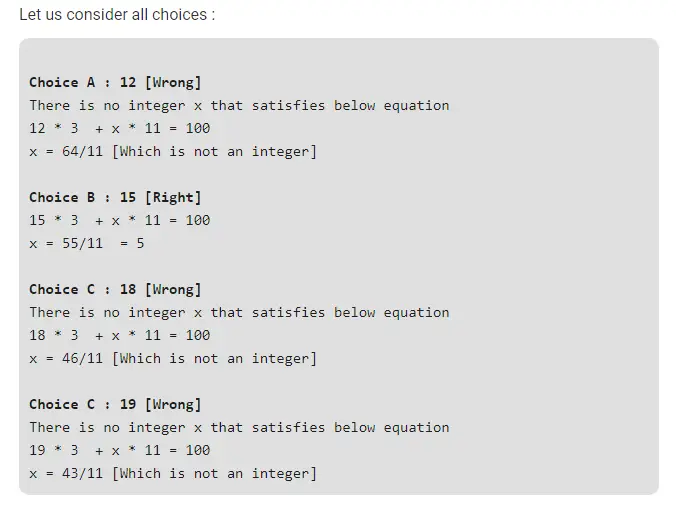Viewport: 676px width, 511px height.
Task: Click the 'Choice C : 18' heading
Action: coord(83,289)
